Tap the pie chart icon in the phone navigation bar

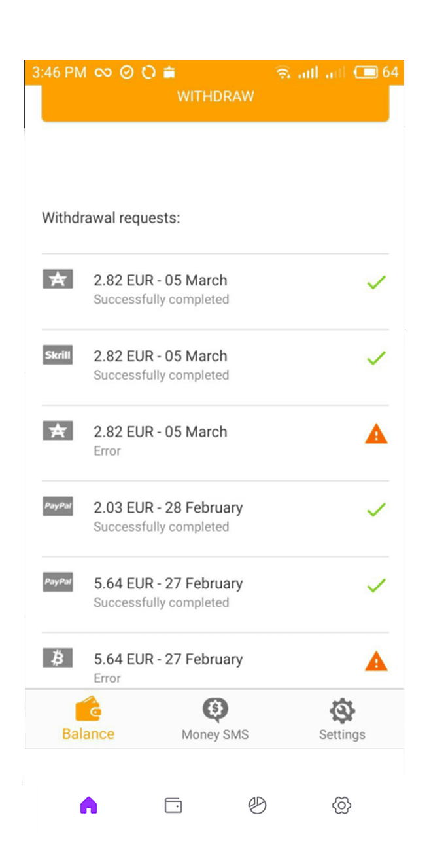point(257,806)
